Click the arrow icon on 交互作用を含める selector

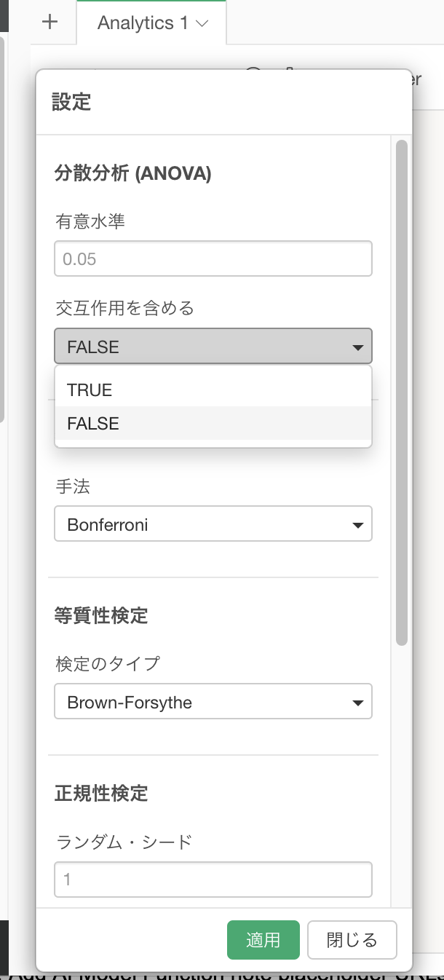357,347
